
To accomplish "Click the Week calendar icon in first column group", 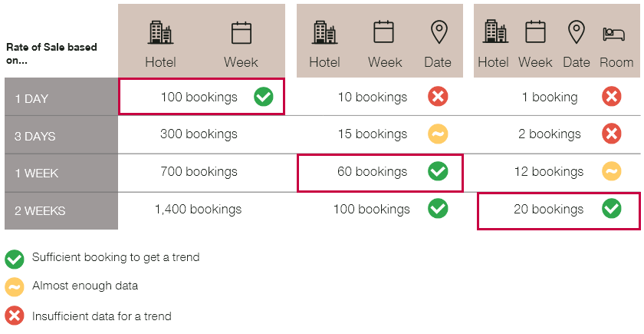I will coord(241,33).
